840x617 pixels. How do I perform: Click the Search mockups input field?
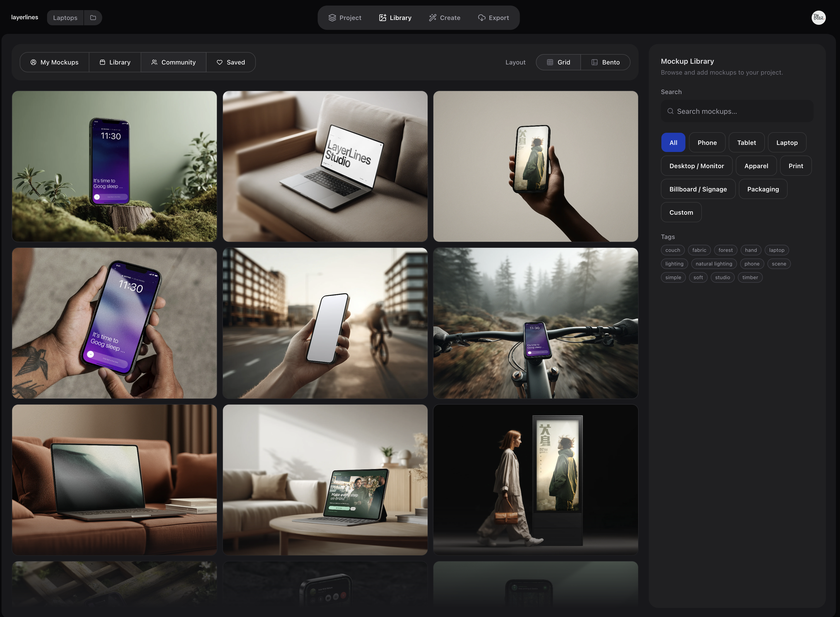click(737, 111)
